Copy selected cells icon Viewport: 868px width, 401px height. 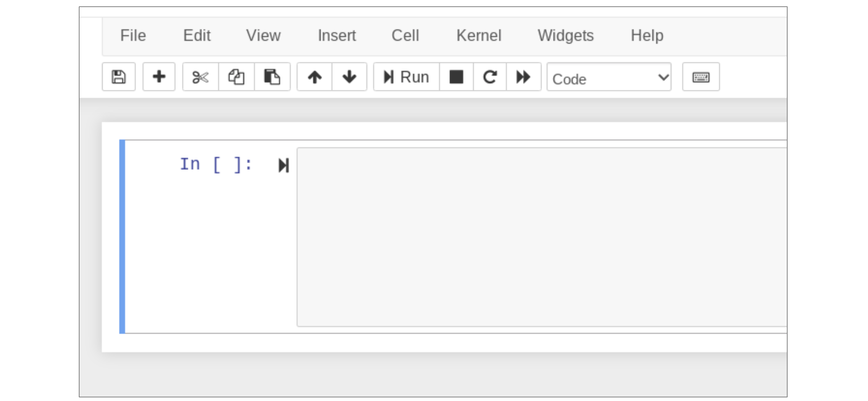click(236, 77)
